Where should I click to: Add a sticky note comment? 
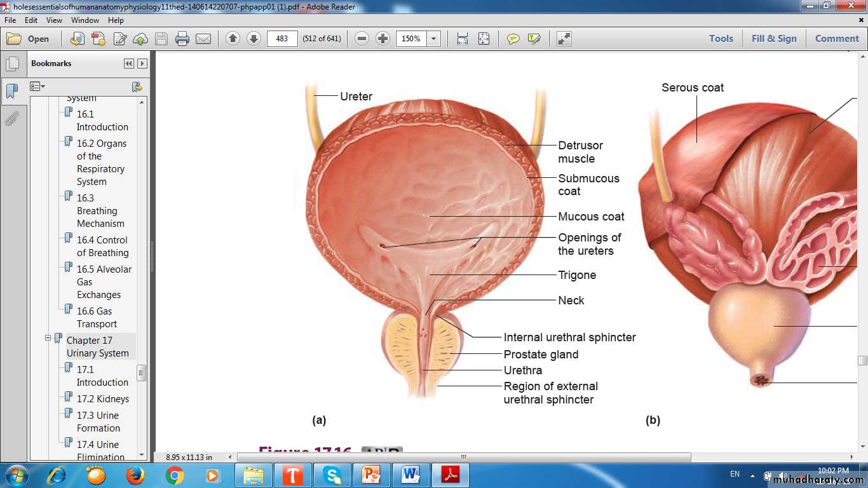tap(513, 39)
